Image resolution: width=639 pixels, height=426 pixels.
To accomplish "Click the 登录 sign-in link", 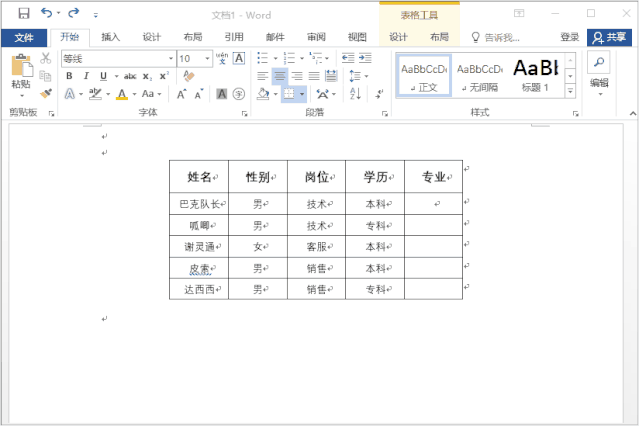I will tap(569, 37).
